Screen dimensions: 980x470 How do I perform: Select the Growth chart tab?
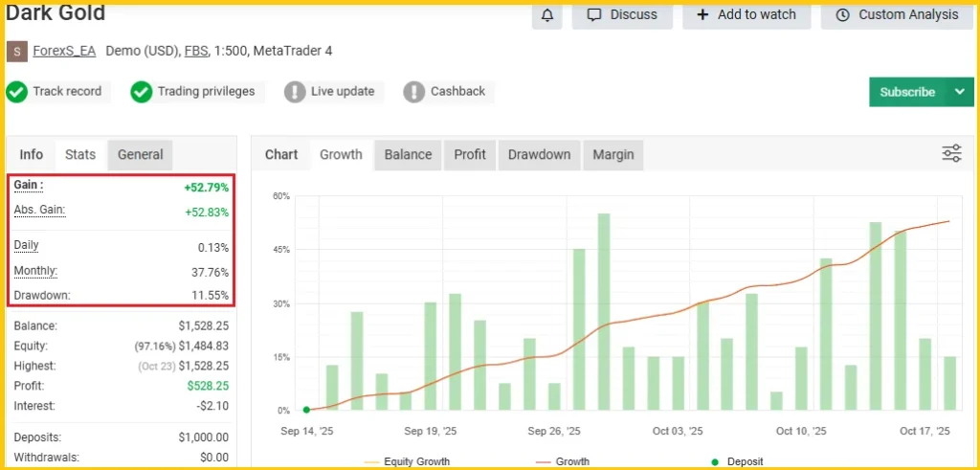tap(341, 155)
